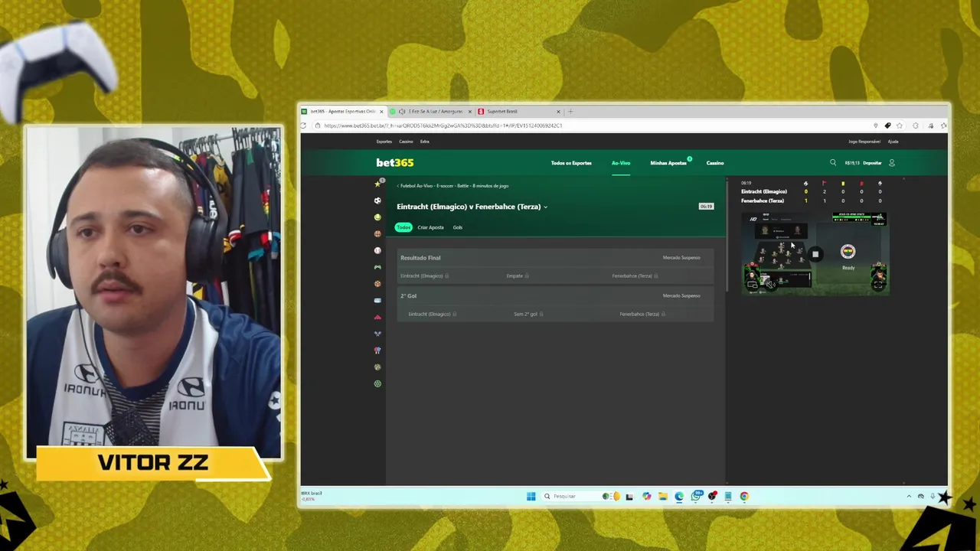Screen dimensions: 980x551
Task: Open the favorites star icon in sports sidebar
Action: [x=377, y=184]
